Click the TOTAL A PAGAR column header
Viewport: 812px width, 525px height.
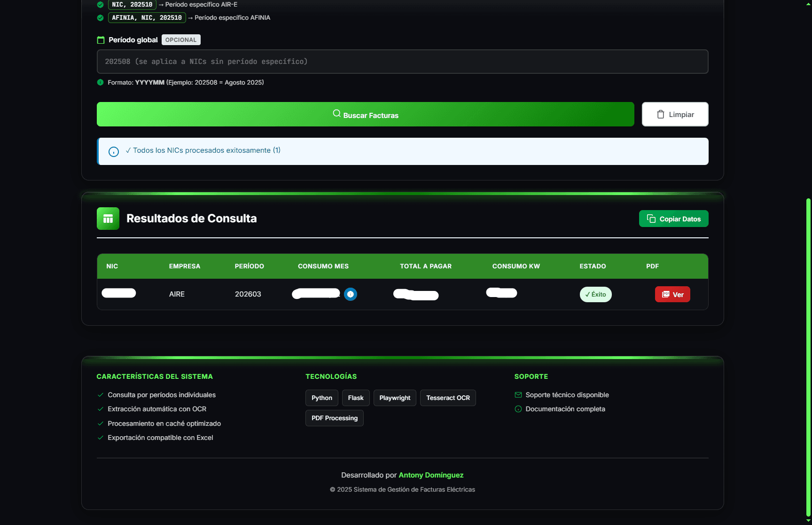pyautogui.click(x=426, y=266)
